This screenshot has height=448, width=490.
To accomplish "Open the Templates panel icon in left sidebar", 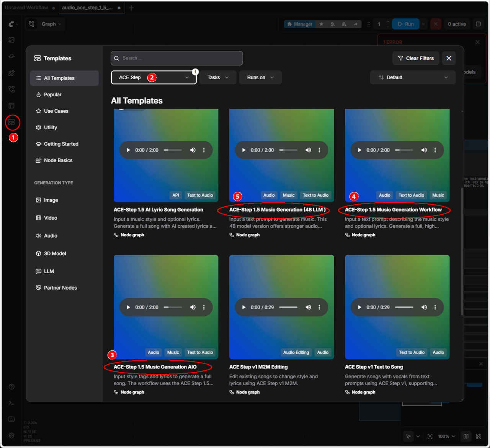I will click(11, 122).
